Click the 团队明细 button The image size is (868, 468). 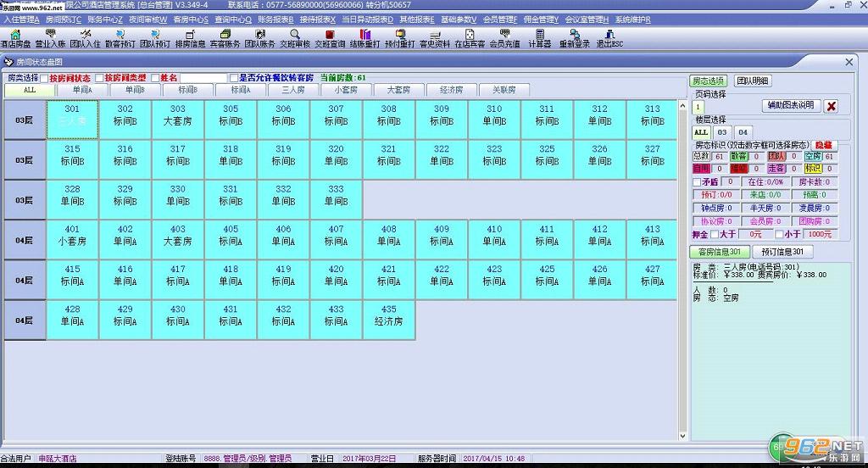coord(753,81)
